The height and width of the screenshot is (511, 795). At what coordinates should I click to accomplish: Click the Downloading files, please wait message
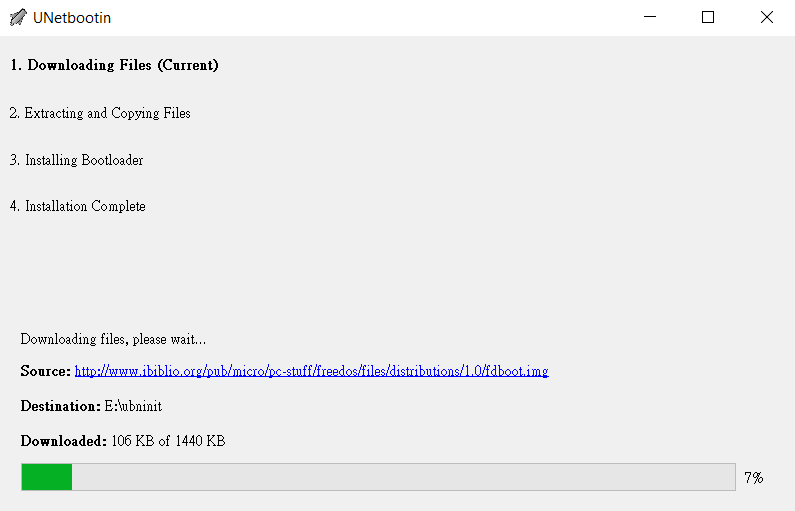click(113, 339)
